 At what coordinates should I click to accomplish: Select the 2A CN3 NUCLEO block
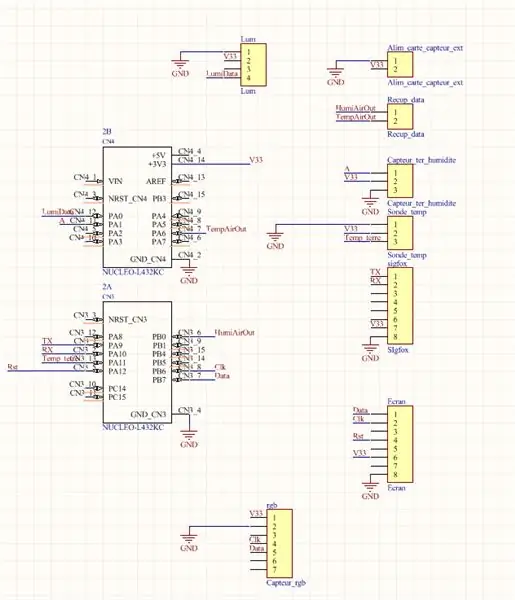coord(137,362)
